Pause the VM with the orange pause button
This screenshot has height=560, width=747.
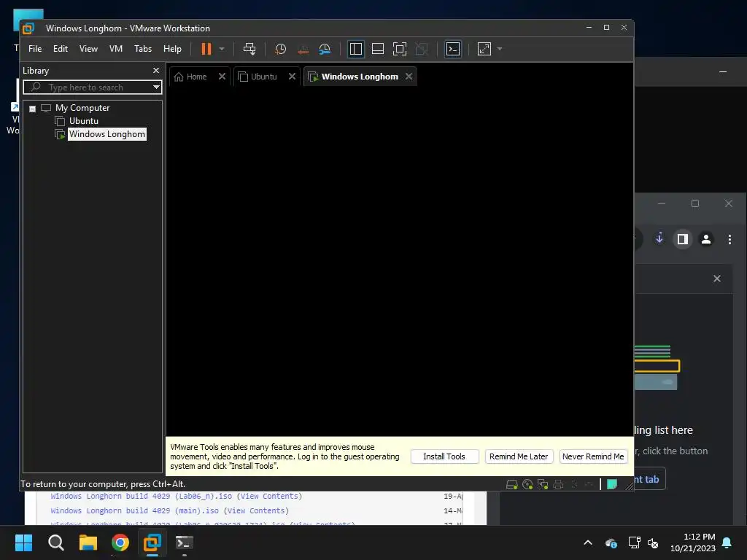pyautogui.click(x=206, y=49)
